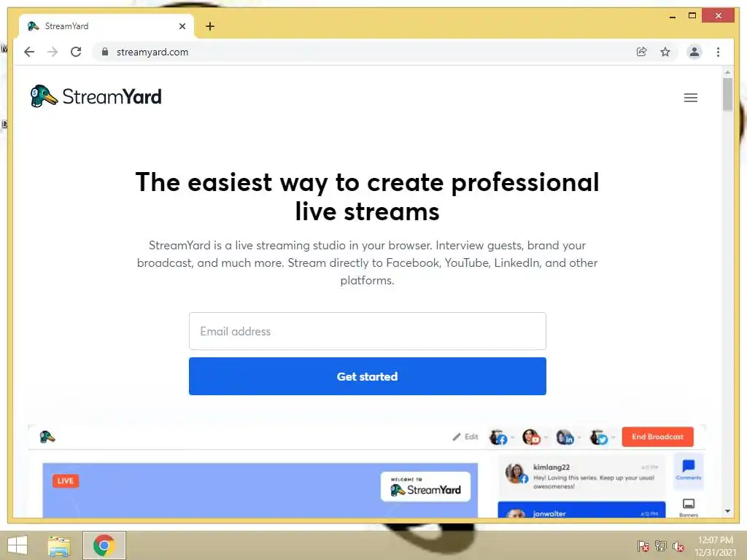Click the Facebook destination avatar
The height and width of the screenshot is (560, 747).
pyautogui.click(x=498, y=437)
